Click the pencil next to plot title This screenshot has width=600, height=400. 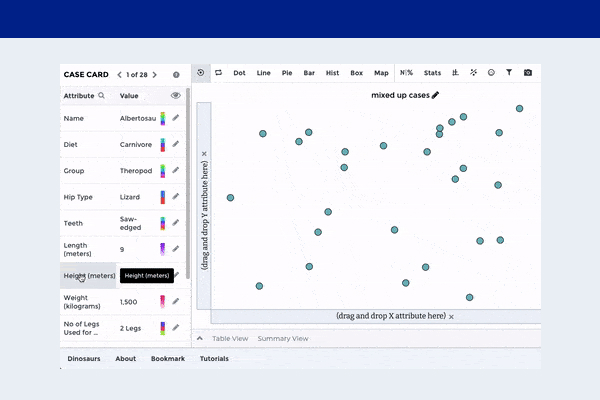(x=435, y=95)
